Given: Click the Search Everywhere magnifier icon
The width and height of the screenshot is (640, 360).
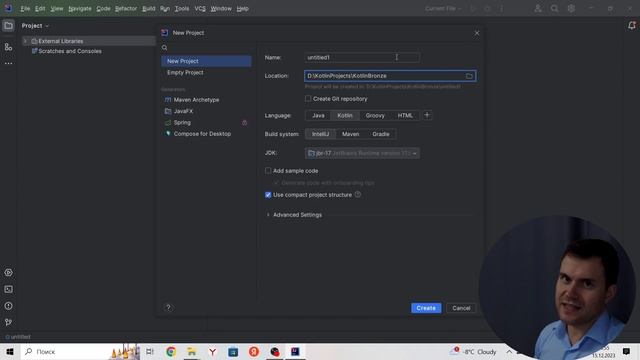Looking at the screenshot, I should click(554, 9).
